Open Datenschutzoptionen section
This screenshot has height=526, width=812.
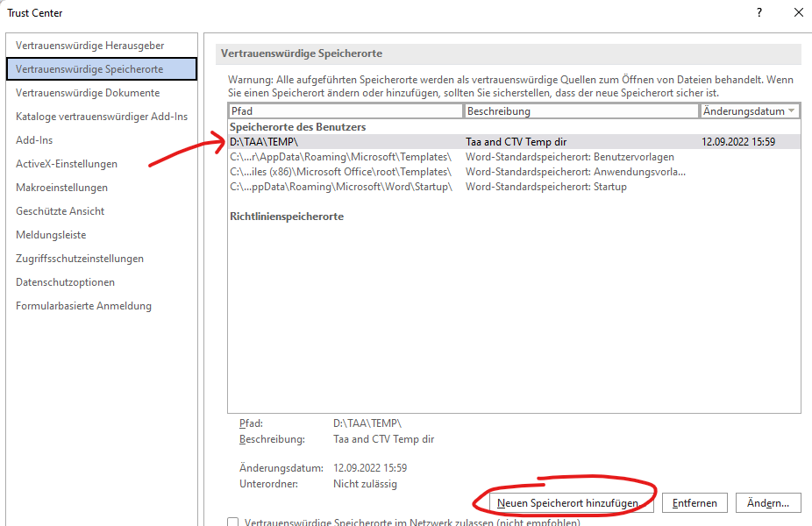pyautogui.click(x=65, y=281)
